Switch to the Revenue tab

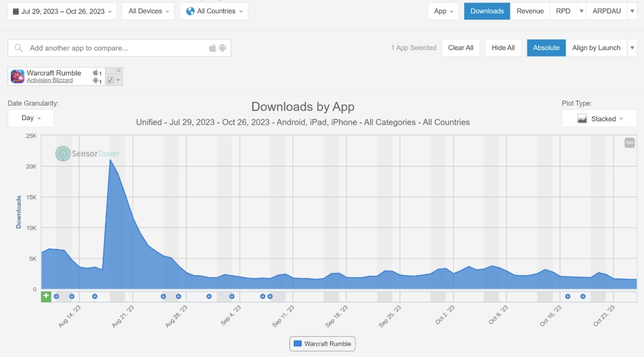coord(530,11)
